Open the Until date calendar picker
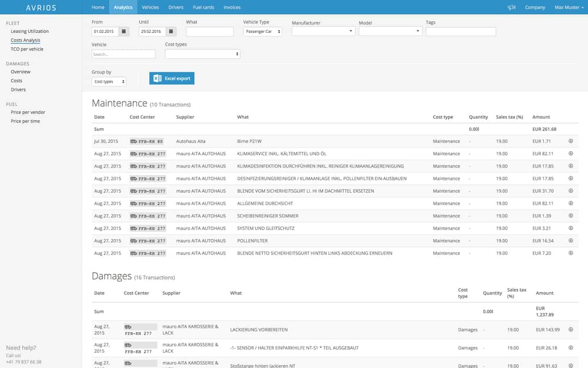This screenshot has height=368, width=588. click(171, 32)
